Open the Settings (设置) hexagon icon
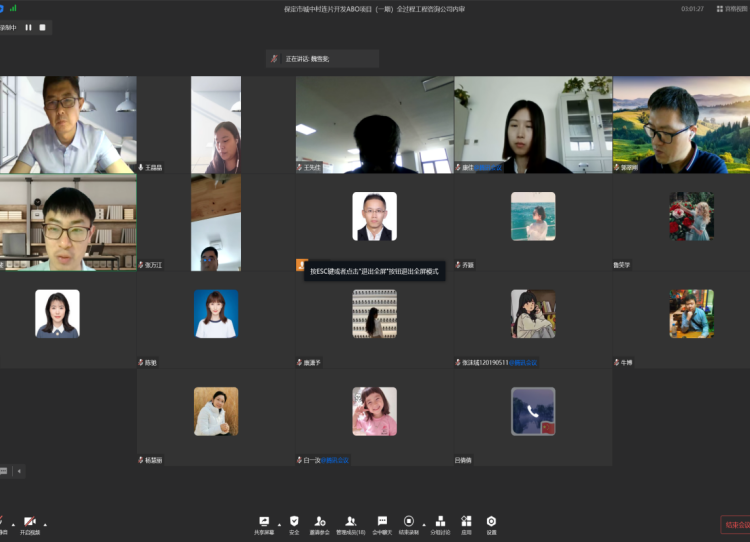Image resolution: width=750 pixels, height=542 pixels. click(x=491, y=522)
